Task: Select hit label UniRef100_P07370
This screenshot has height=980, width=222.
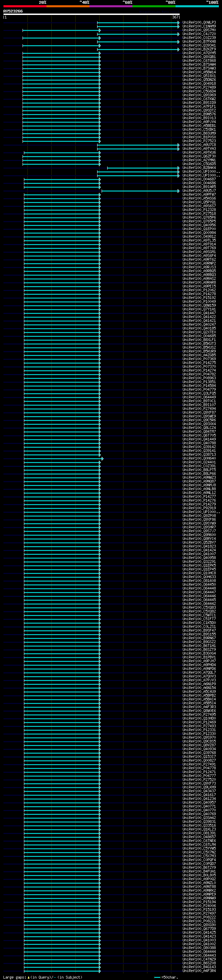Action: [199, 367]
